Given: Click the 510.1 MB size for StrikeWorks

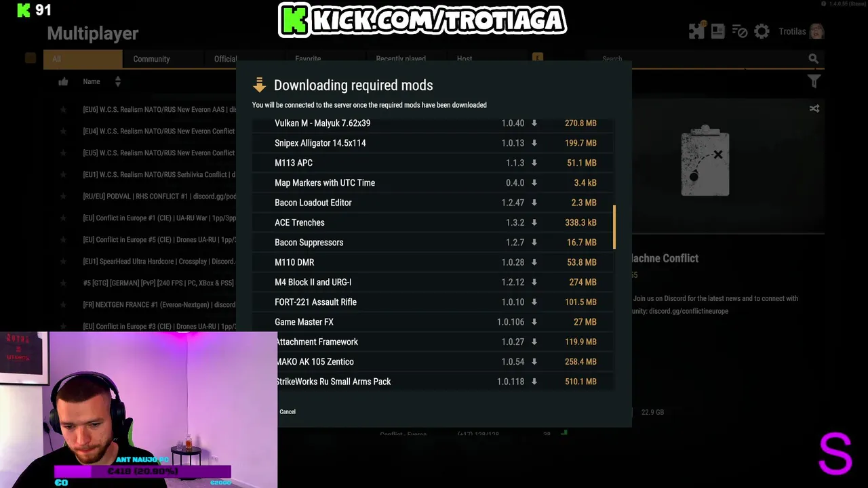Looking at the screenshot, I should (x=580, y=382).
